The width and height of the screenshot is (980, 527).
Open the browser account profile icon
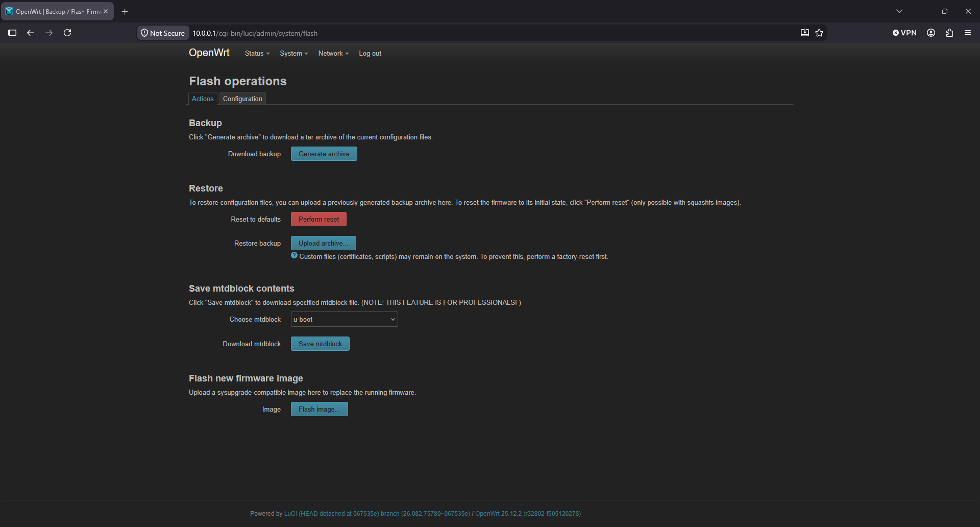tap(931, 33)
